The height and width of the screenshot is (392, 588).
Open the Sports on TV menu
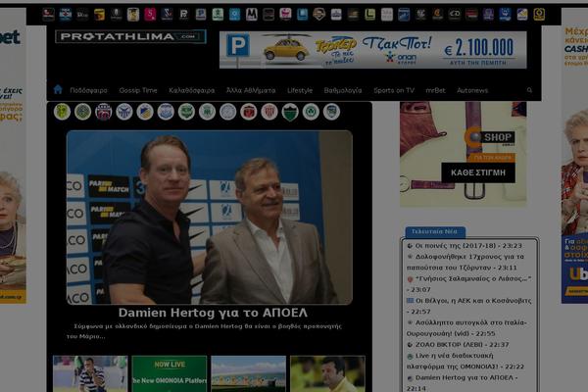tap(394, 90)
